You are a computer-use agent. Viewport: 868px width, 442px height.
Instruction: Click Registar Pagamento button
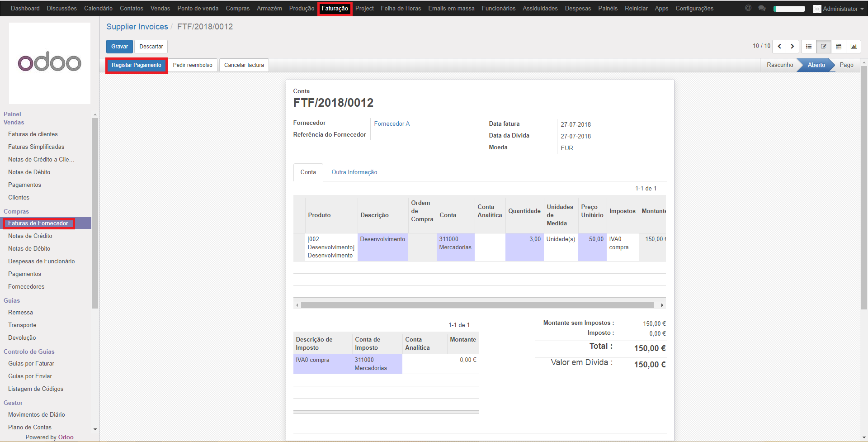(x=136, y=65)
